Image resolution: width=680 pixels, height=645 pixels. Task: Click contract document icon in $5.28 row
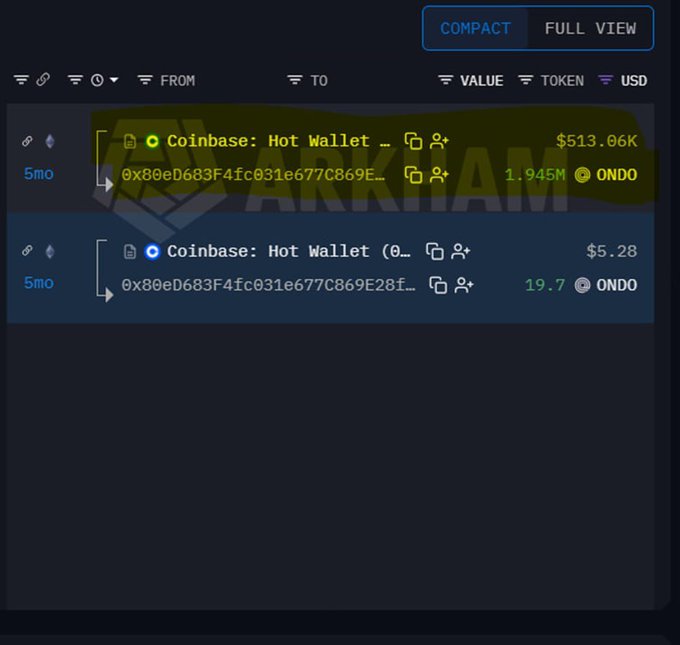(x=130, y=252)
